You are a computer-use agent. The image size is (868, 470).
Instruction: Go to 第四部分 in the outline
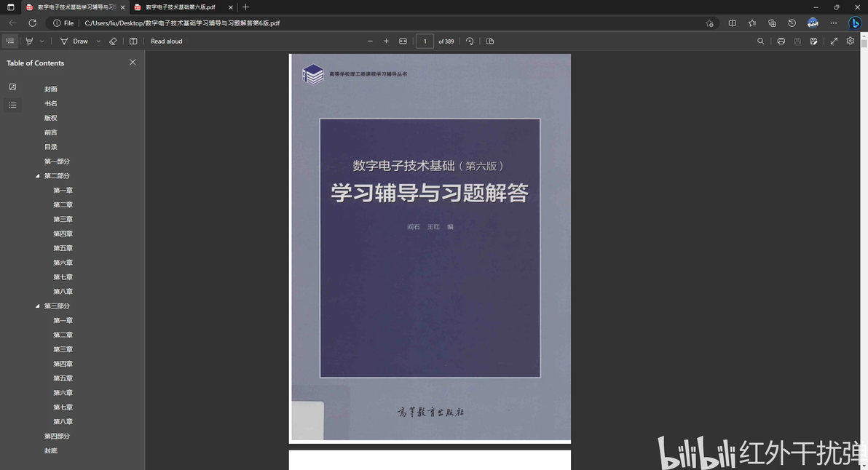coord(57,437)
